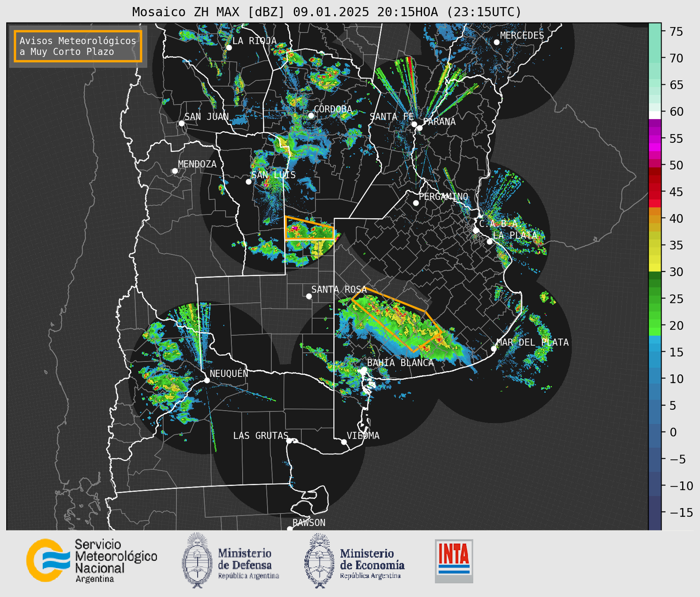Click the 45 dBZ red colorbar band

pyautogui.click(x=654, y=192)
